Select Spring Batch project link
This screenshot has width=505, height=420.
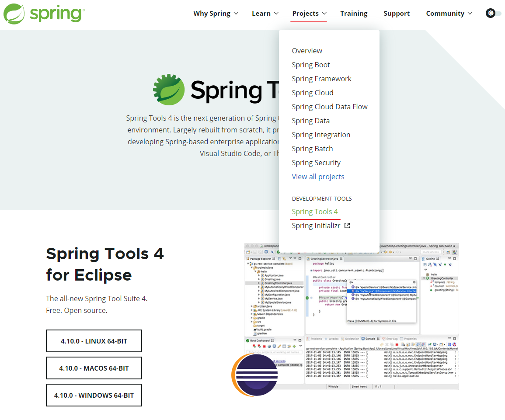[312, 149]
